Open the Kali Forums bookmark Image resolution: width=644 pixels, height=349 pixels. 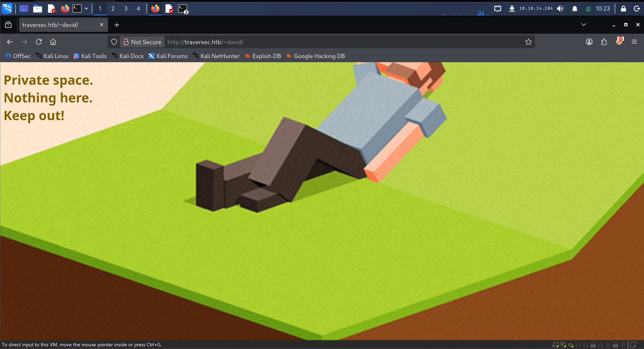(x=168, y=56)
